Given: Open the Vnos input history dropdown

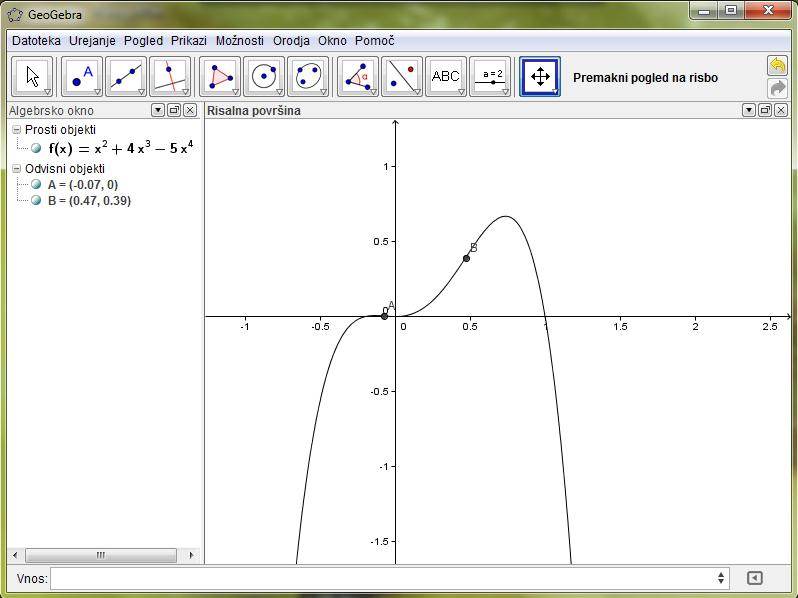Looking at the screenshot, I should 722,578.
